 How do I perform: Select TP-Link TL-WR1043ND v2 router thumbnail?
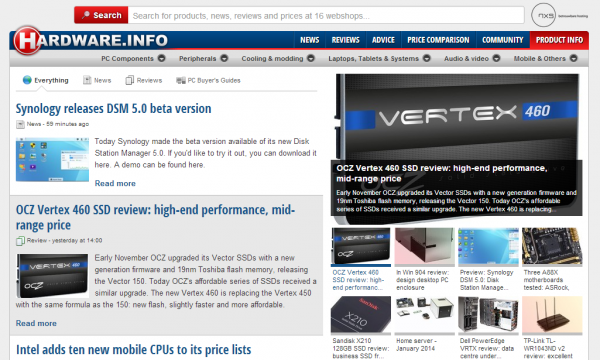point(552,314)
